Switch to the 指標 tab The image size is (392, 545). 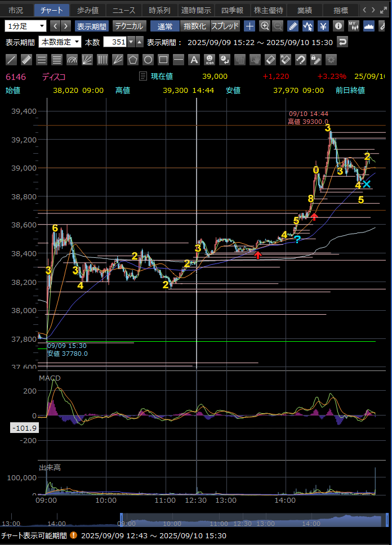coord(341,11)
